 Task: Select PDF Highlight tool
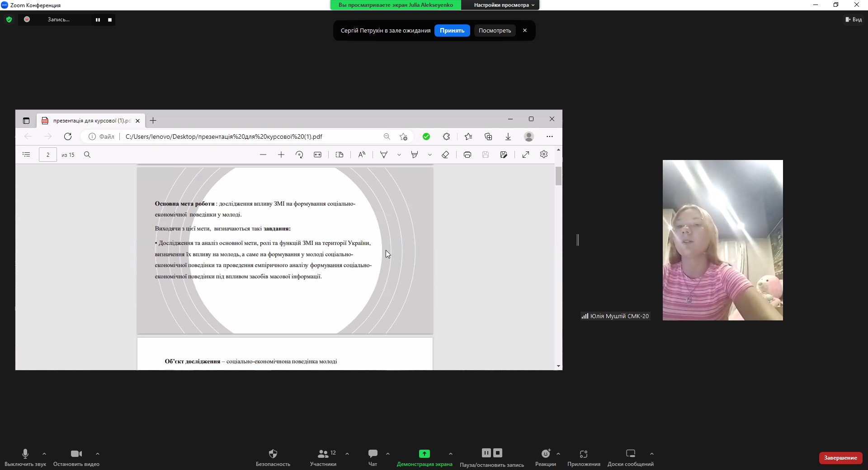415,155
